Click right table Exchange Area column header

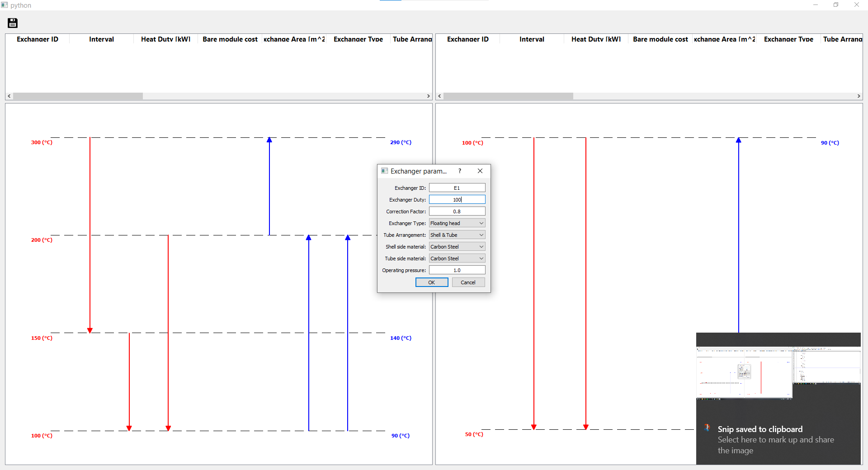[x=725, y=39]
